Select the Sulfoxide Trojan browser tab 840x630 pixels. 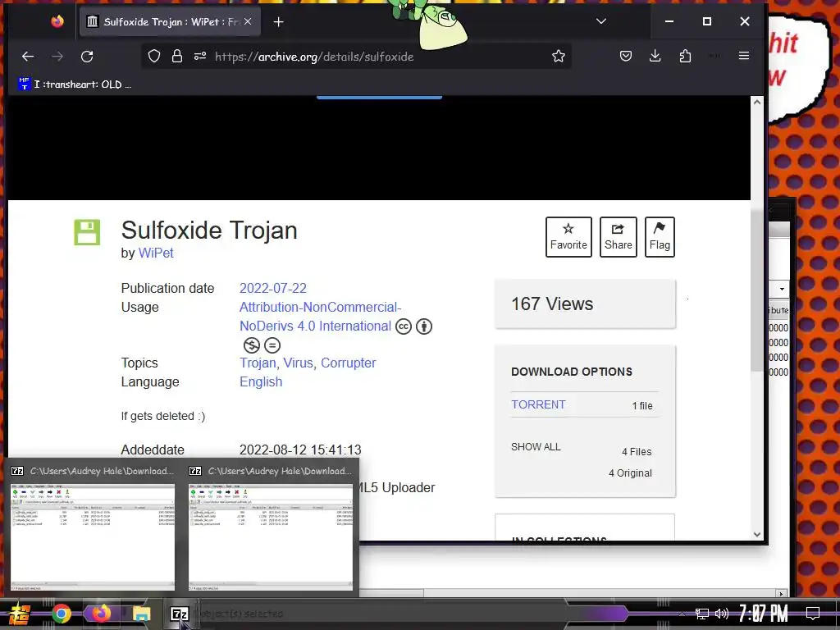(170, 21)
